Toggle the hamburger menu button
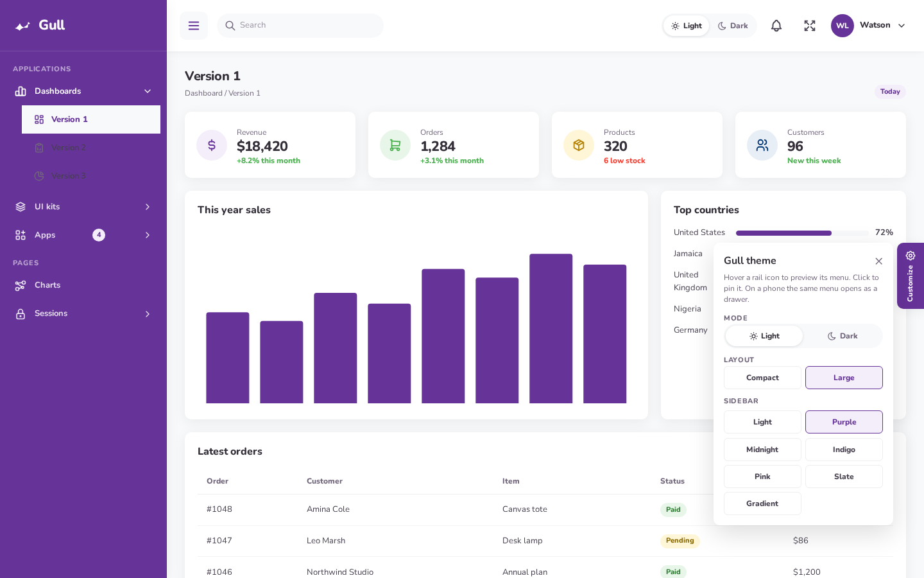This screenshot has height=578, width=924. pyautogui.click(x=194, y=26)
